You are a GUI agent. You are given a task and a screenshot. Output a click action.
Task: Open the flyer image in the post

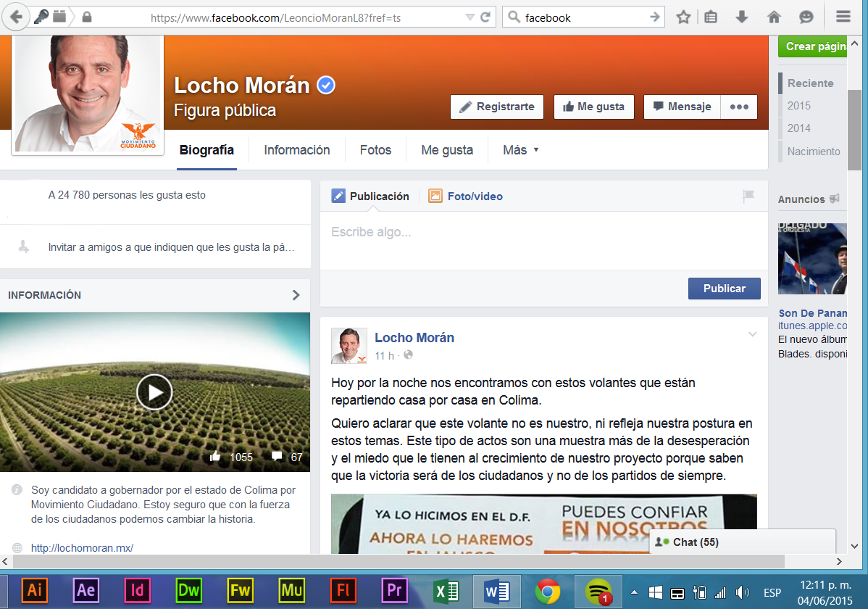(x=543, y=524)
